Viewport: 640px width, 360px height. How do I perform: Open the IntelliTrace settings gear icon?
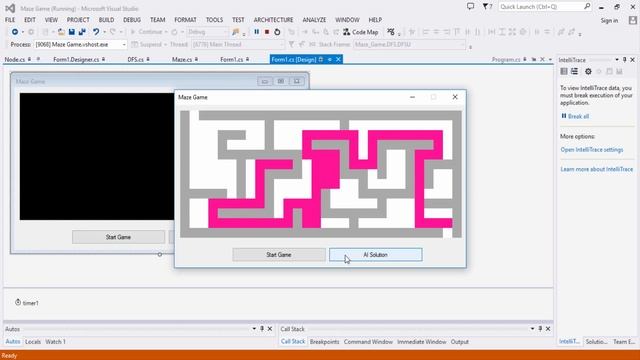click(x=588, y=71)
